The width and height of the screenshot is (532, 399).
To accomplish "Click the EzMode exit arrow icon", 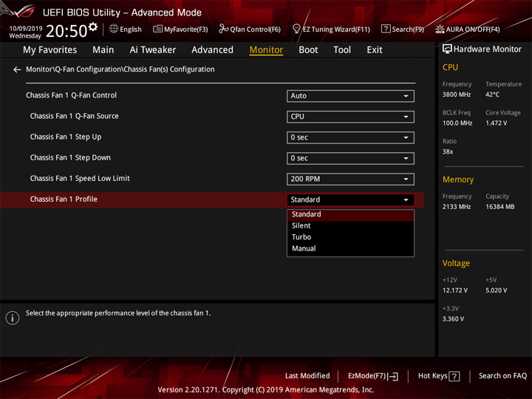I will click(x=393, y=376).
